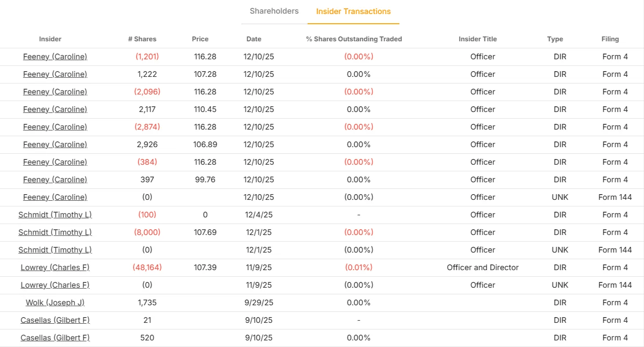Open the Wolk (Joseph J) insider link
The height and width of the screenshot is (347, 644).
pyautogui.click(x=55, y=302)
